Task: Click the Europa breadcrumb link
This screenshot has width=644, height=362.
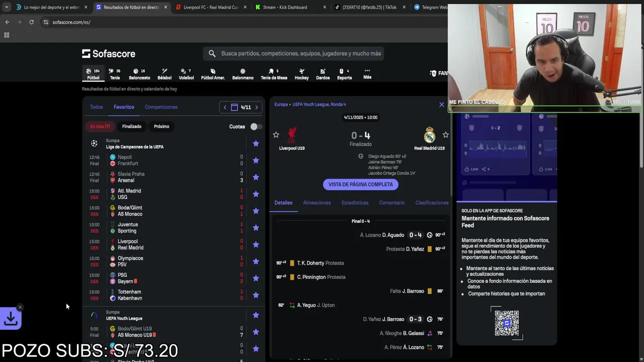Action: [281, 105]
